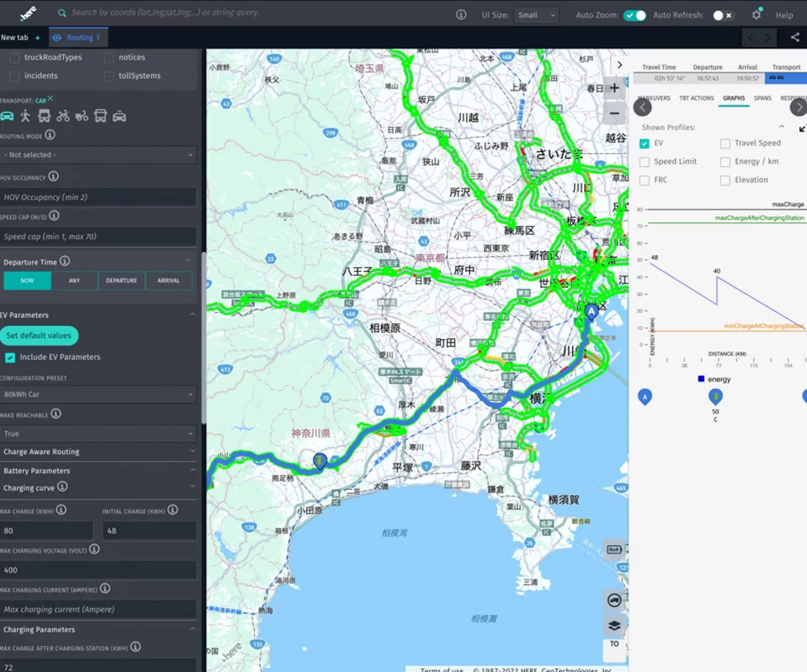Select the pedestrian transport mode

[26, 116]
